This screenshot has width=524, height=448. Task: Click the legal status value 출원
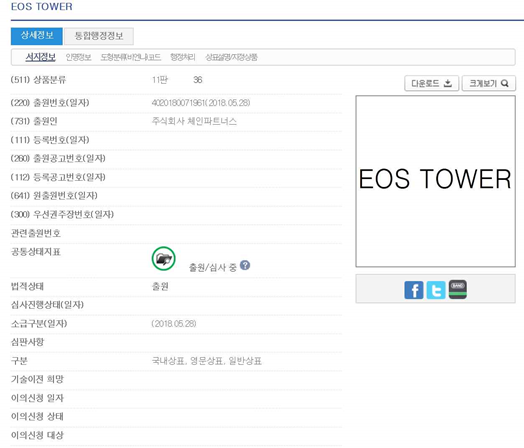coord(160,286)
